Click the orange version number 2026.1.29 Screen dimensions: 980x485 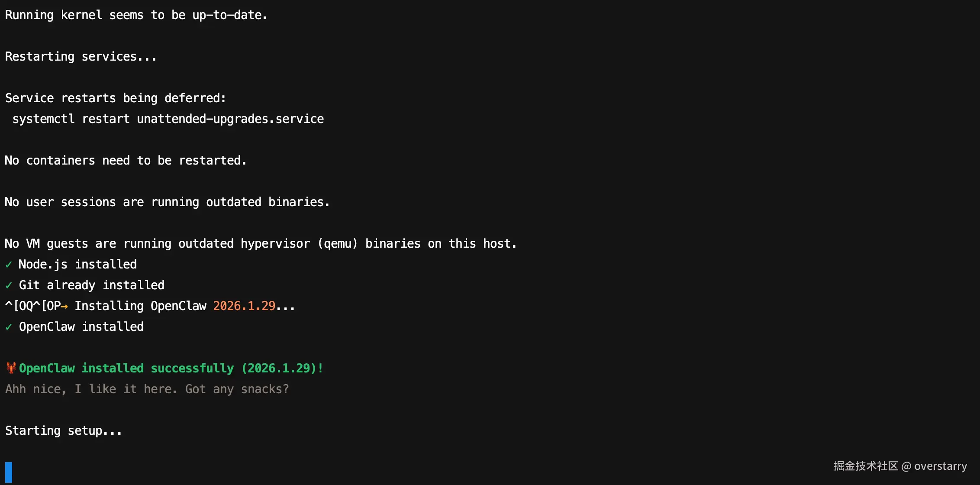[244, 306]
